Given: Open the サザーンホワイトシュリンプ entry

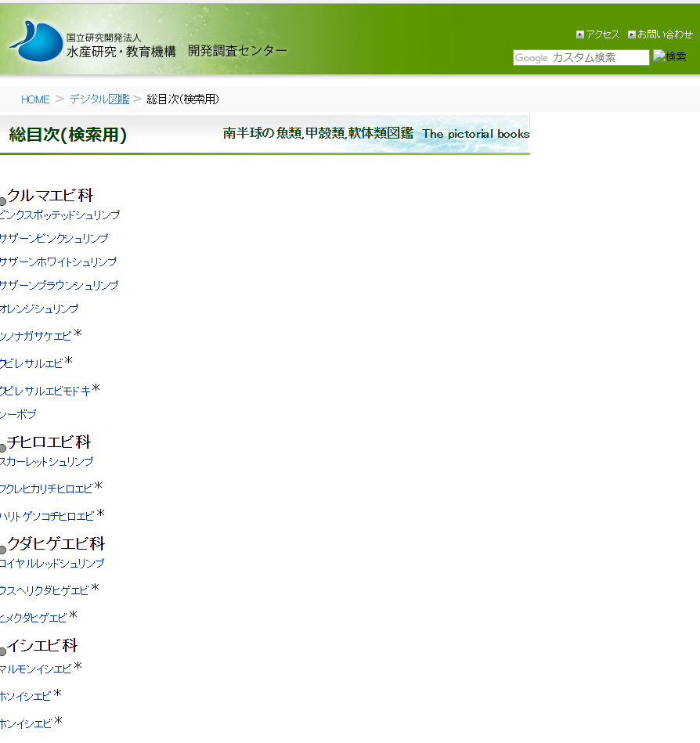Looking at the screenshot, I should 59,262.
